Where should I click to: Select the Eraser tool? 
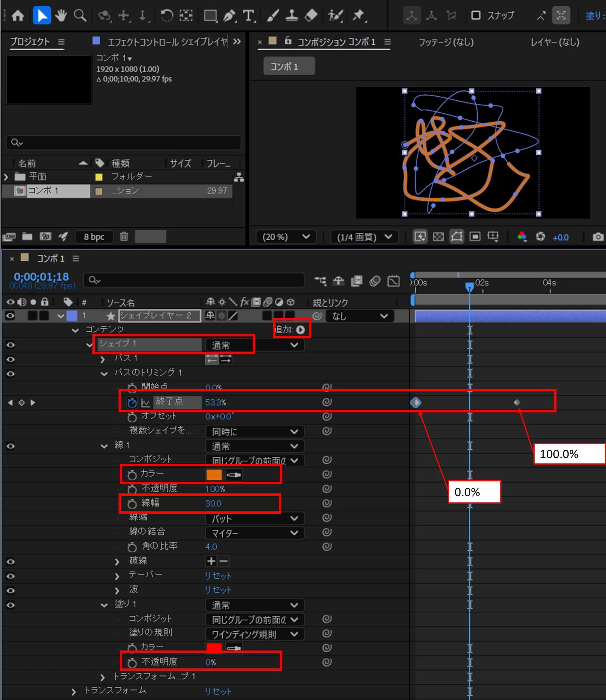click(x=311, y=16)
